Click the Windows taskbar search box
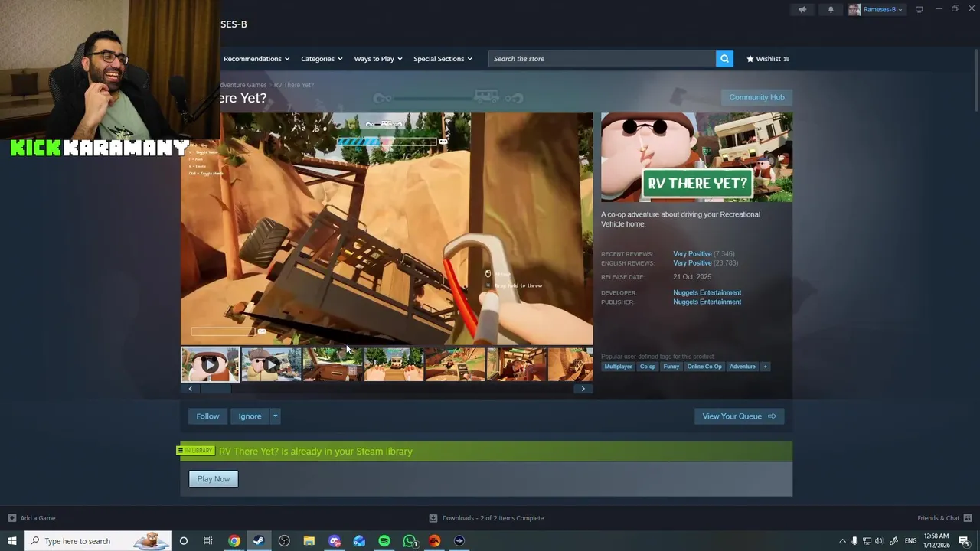 coord(98,541)
